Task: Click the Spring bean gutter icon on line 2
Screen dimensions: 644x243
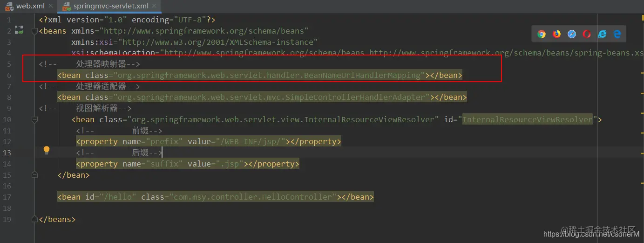Action: [19, 31]
